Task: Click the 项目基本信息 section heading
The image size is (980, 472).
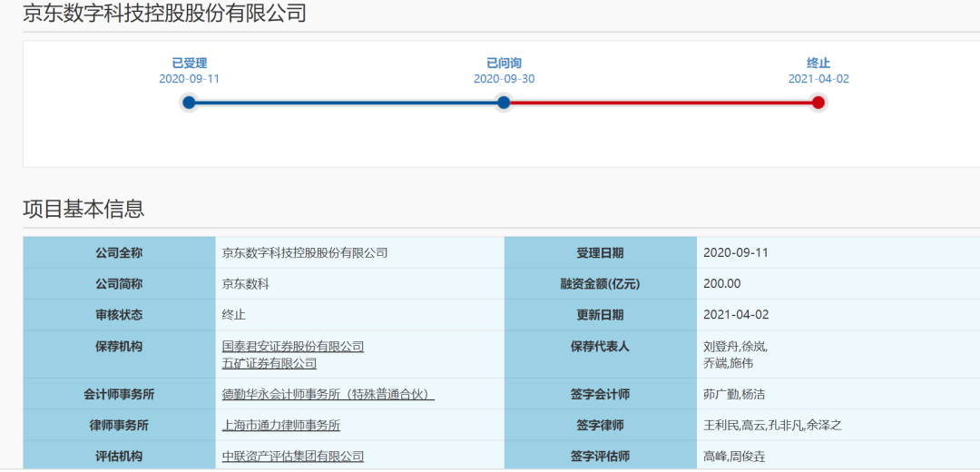Action: pos(83,209)
